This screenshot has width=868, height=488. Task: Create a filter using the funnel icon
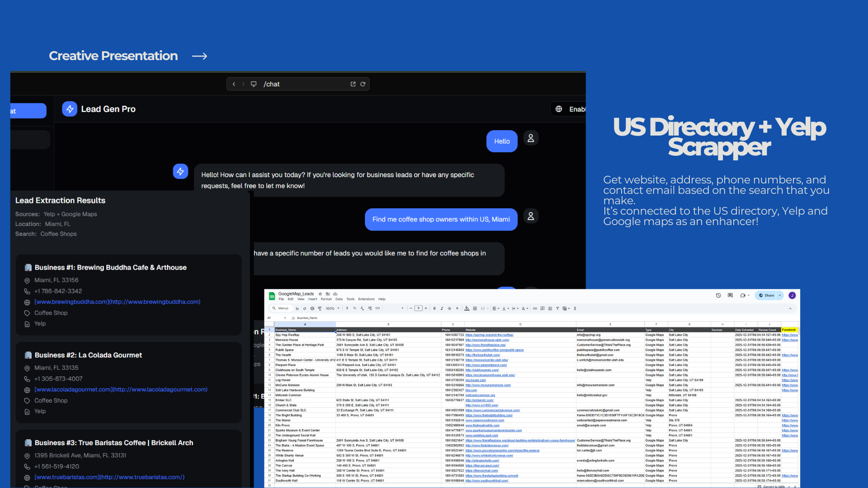pos(557,308)
